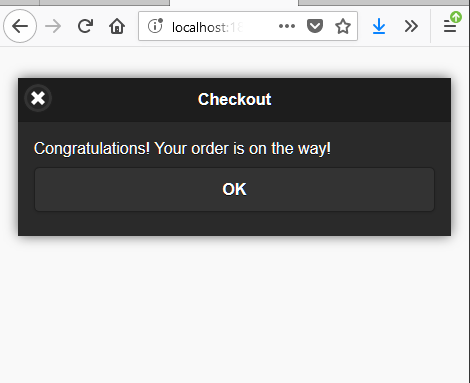Open the page actions three-dot menu
The image size is (470, 383).
[287, 26]
